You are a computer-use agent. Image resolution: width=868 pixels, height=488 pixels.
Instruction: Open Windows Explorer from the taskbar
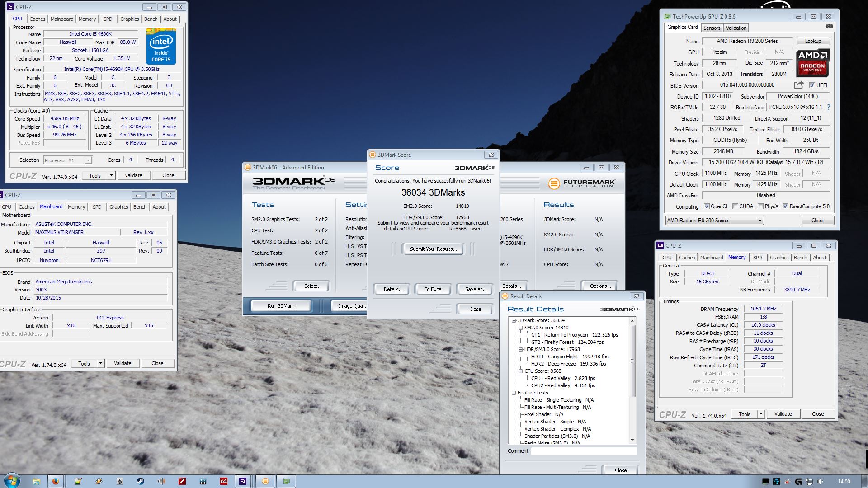coord(37,481)
